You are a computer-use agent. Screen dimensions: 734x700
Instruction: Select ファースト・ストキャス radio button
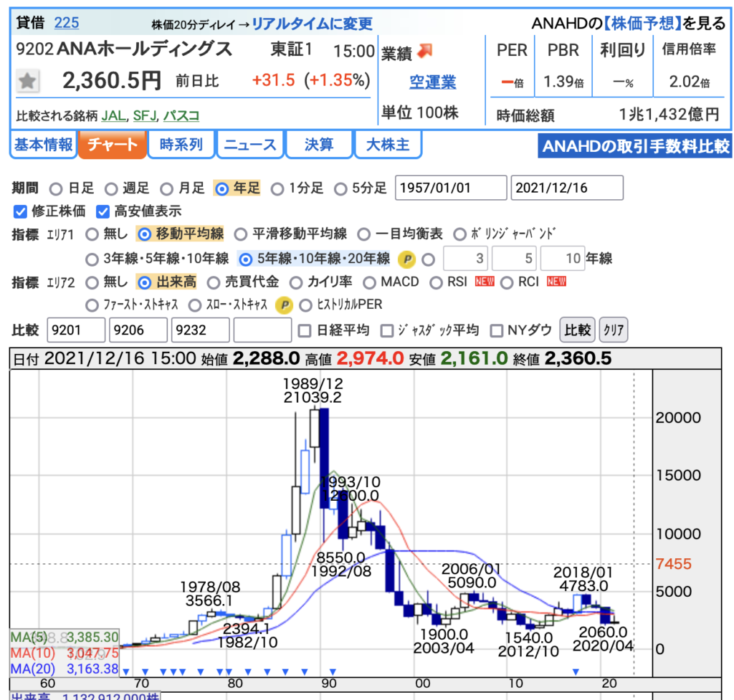[x=92, y=305]
